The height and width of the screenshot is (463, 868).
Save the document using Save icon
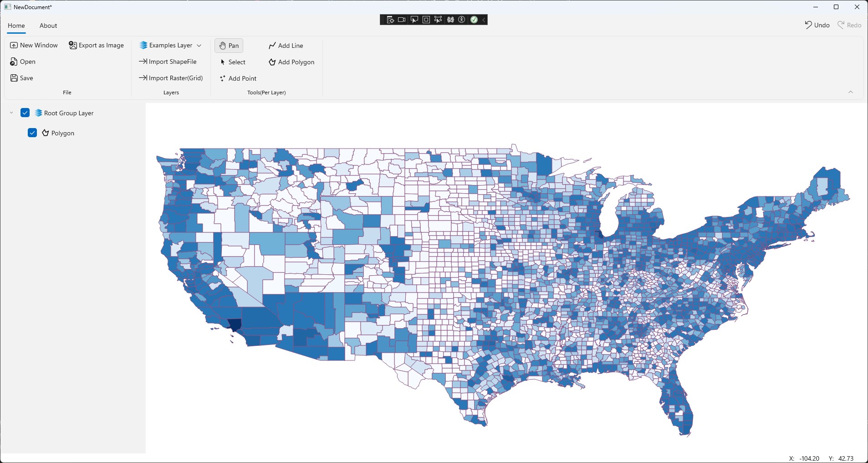pos(14,78)
